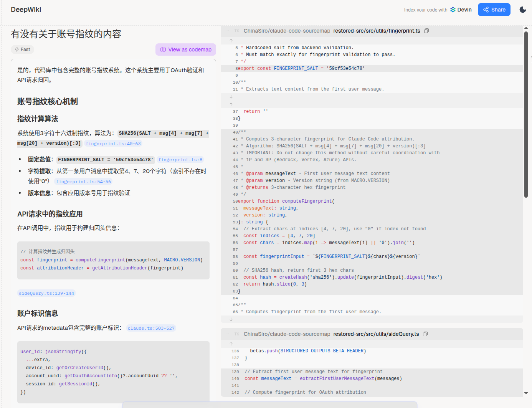
Task: Open the fingerprint.ts:40-63 reference link
Action: coord(113,144)
